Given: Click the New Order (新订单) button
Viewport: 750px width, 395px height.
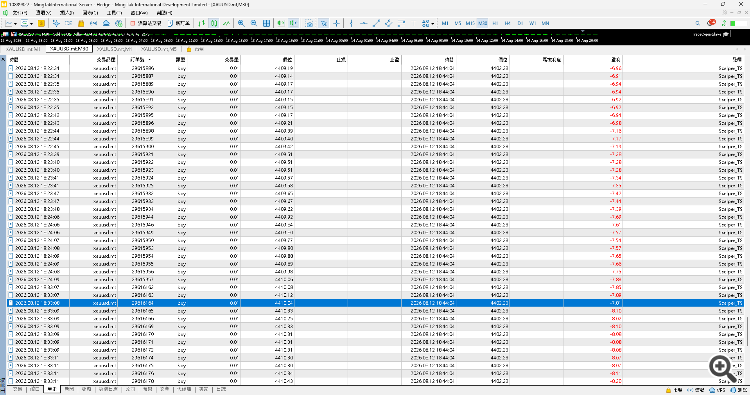Looking at the screenshot, I should (x=178, y=23).
